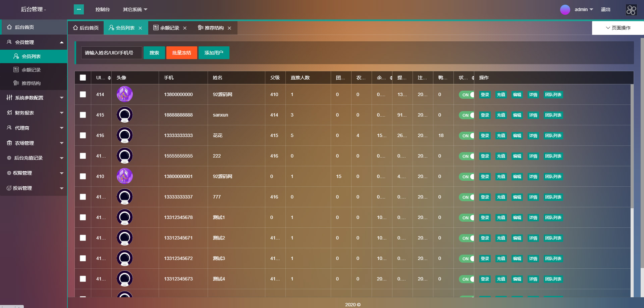Image resolution: width=644 pixels, height=308 pixels.
Task: Click the 后台充值记录 gear icon
Action: (9, 158)
